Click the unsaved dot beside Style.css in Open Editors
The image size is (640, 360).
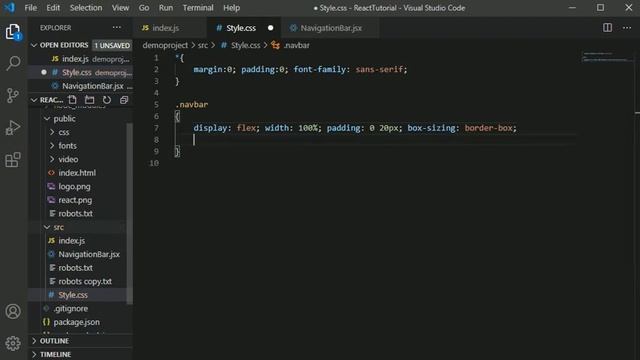pos(44,72)
